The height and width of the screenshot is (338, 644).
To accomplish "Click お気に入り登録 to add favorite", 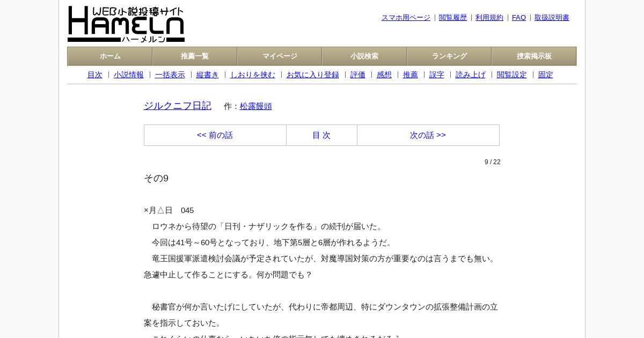I will click(313, 75).
